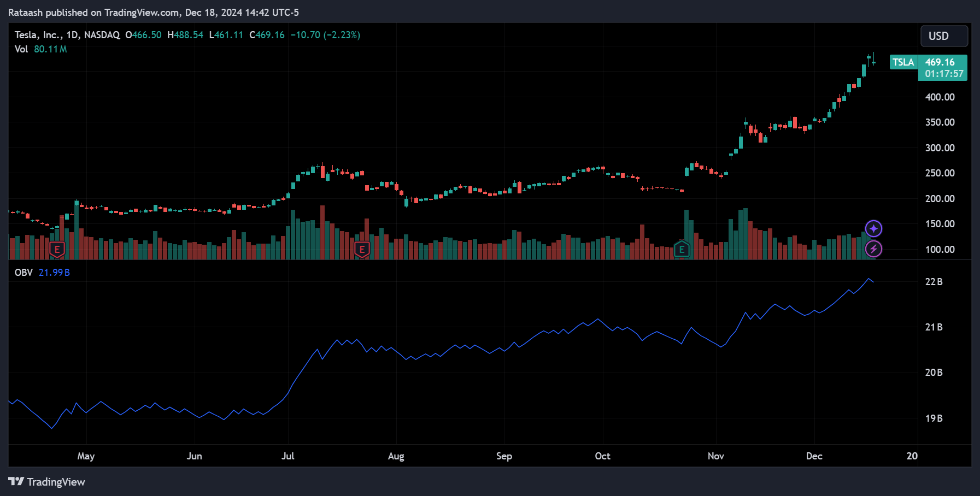
Task: Click the current price 469.16 label
Action: [940, 62]
